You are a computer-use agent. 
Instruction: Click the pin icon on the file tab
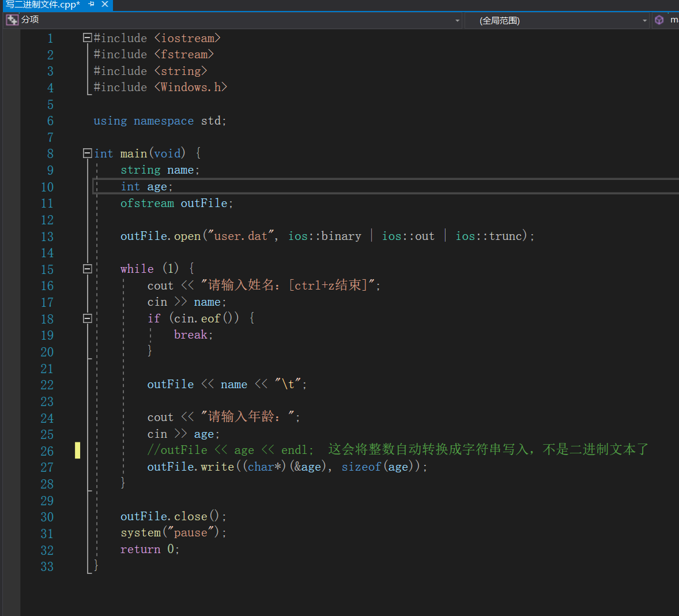click(x=92, y=5)
